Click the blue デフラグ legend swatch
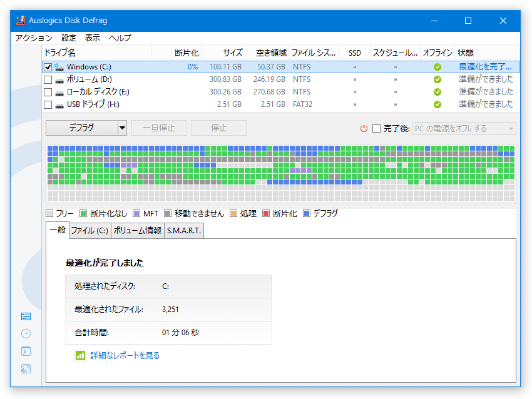This screenshot has width=532, height=399. pyautogui.click(x=307, y=213)
